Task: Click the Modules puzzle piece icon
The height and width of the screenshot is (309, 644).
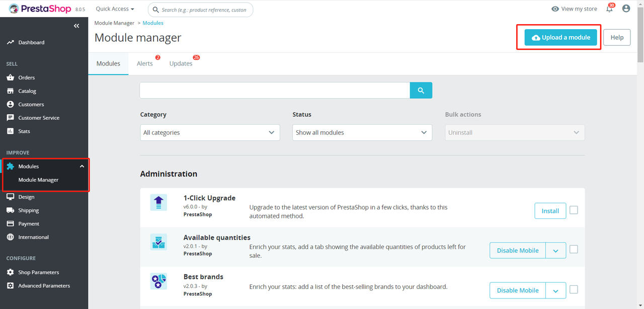Action: point(10,166)
